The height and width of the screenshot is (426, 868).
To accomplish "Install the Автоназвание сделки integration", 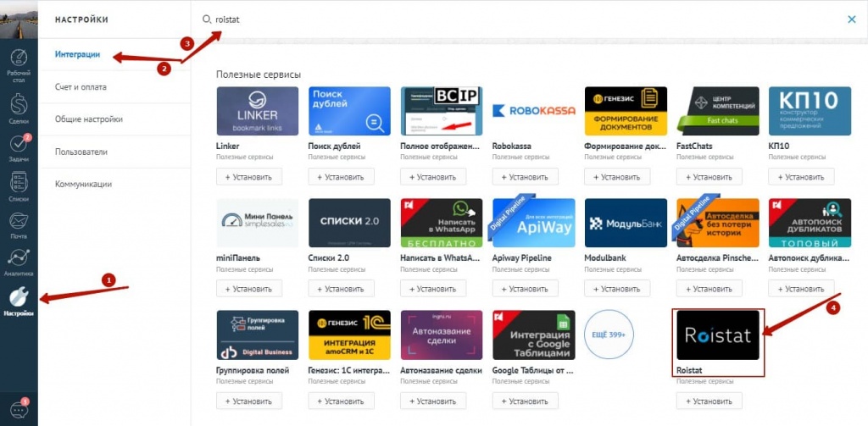I will click(x=433, y=401).
